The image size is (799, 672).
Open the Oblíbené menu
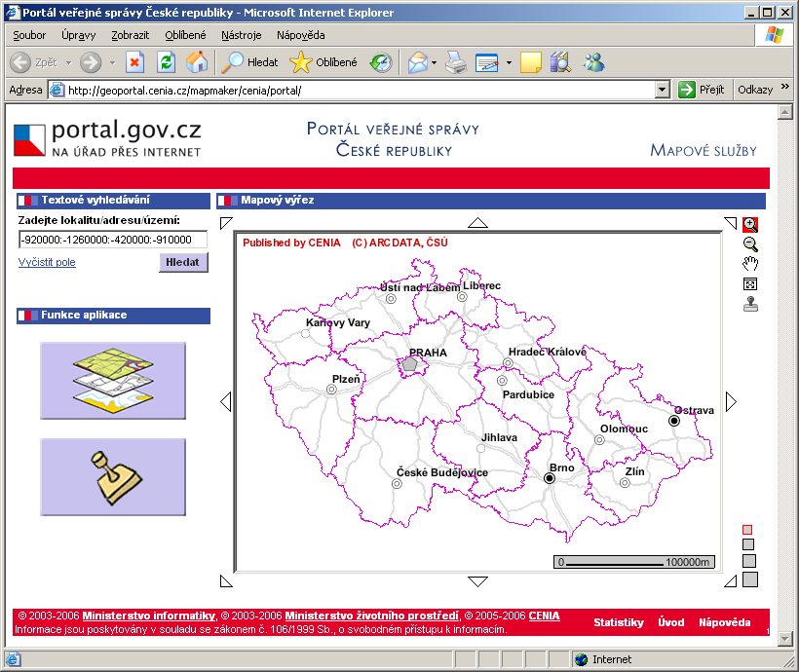click(x=185, y=35)
